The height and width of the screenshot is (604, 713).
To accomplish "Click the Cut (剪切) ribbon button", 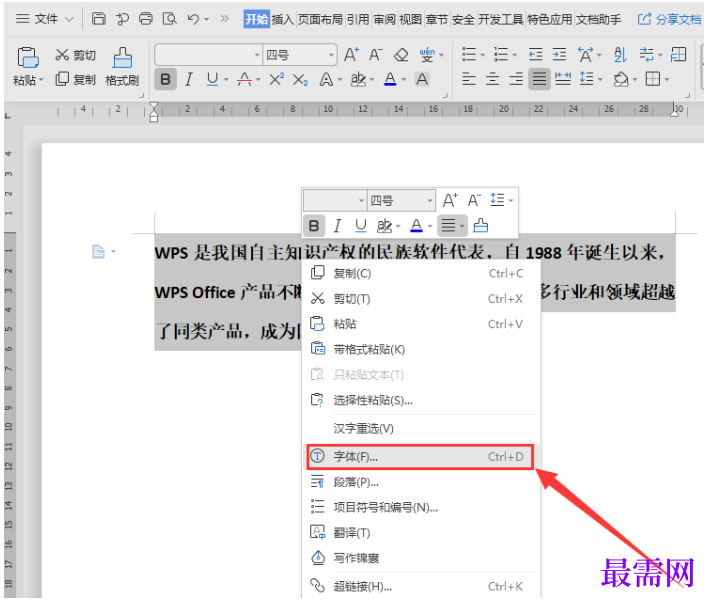I will 75,55.
